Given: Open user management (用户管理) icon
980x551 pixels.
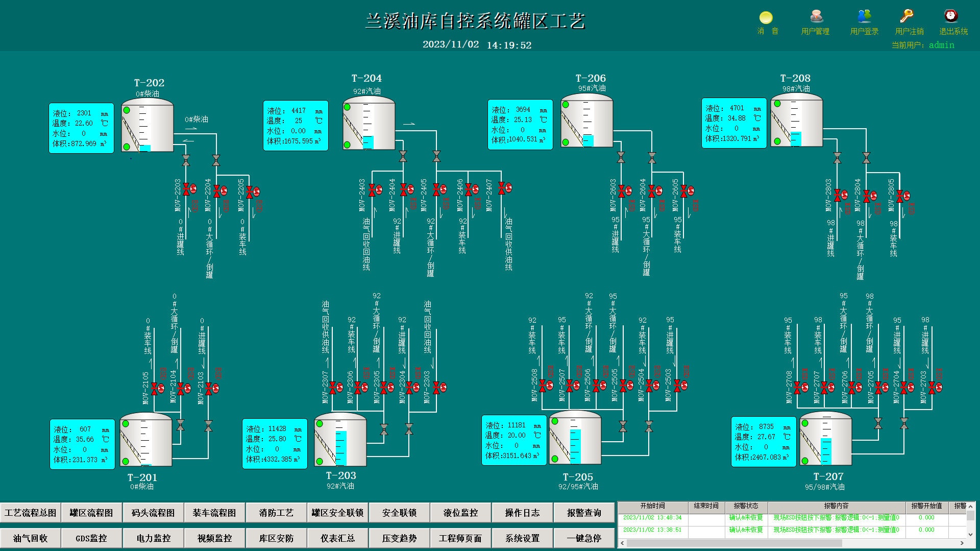Looking at the screenshot, I should (815, 17).
